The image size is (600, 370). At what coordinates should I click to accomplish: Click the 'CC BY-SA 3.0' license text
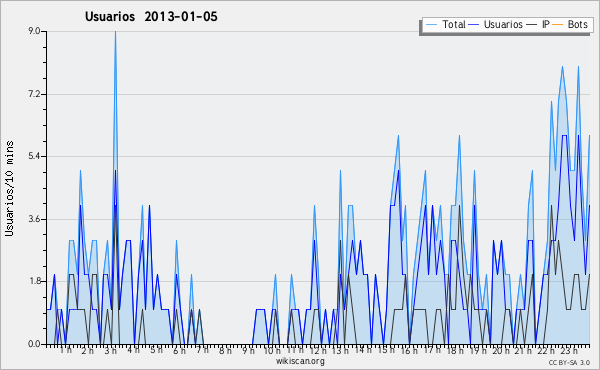[569, 363]
